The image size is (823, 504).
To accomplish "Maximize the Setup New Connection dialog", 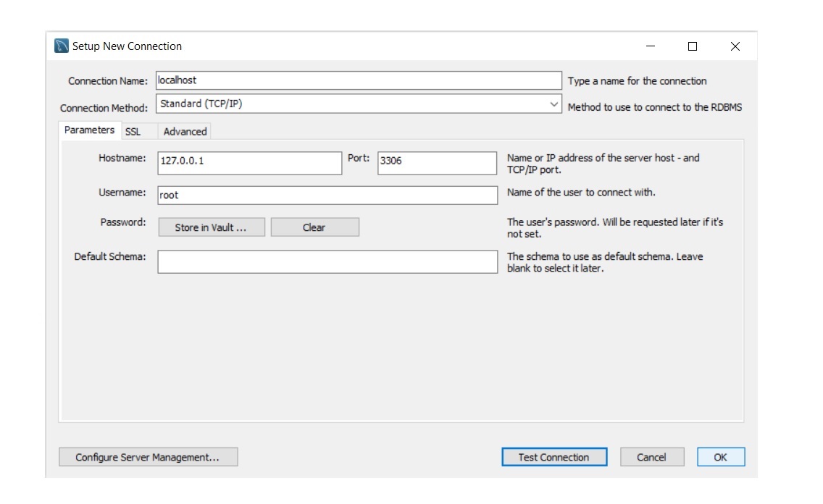I will tap(693, 46).
